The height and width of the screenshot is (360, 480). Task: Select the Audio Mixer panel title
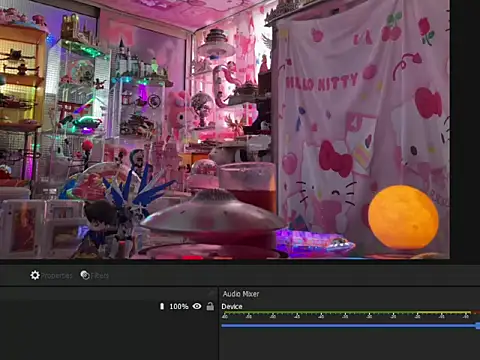coord(241,294)
